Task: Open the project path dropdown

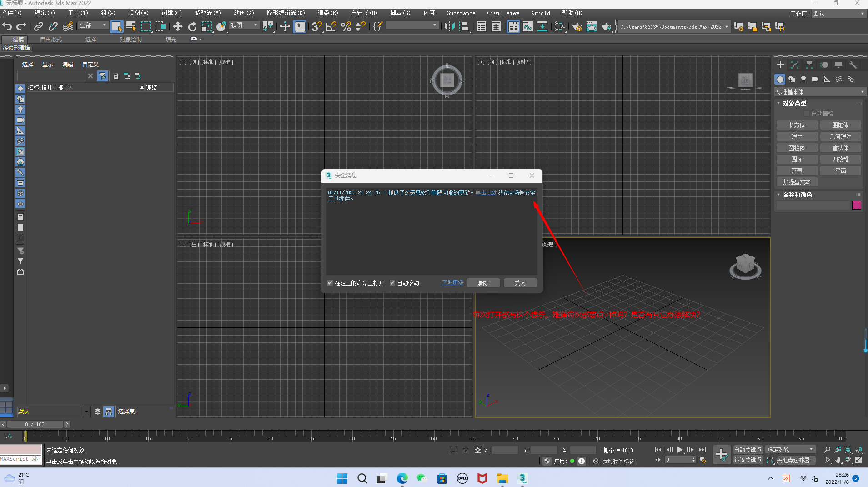Action: pyautogui.click(x=726, y=27)
